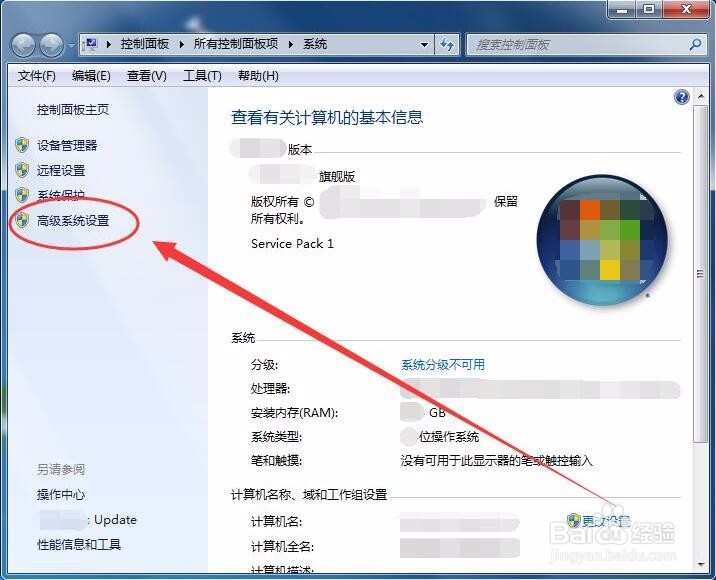The width and height of the screenshot is (716, 580).
Task: Minimize the System window
Action: (x=622, y=10)
